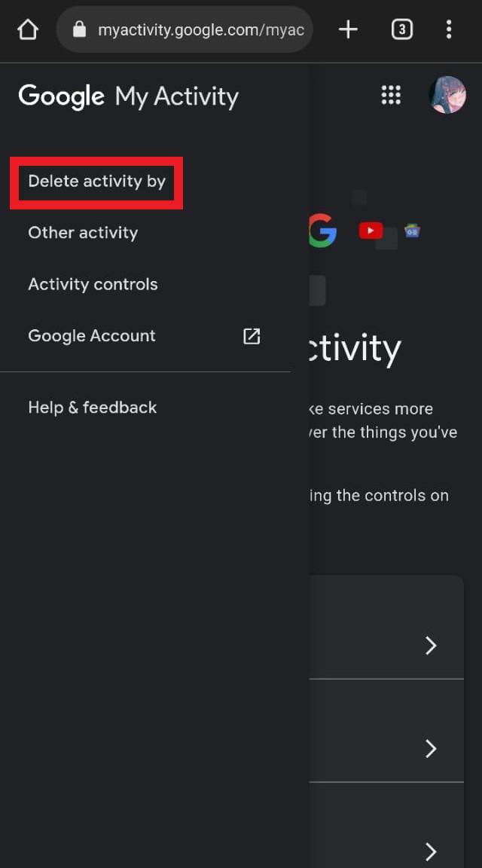The image size is (482, 868).
Task: Tap the lock icon in address bar
Action: point(80,29)
